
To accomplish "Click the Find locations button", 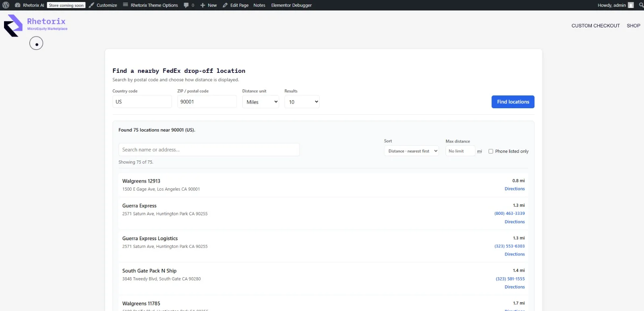I will 513,102.
